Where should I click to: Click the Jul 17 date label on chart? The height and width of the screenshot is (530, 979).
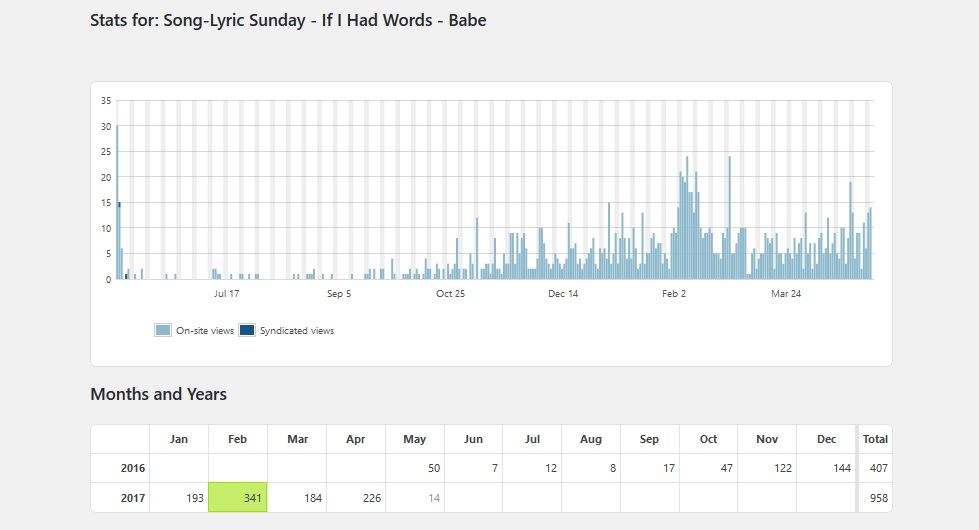coord(227,294)
